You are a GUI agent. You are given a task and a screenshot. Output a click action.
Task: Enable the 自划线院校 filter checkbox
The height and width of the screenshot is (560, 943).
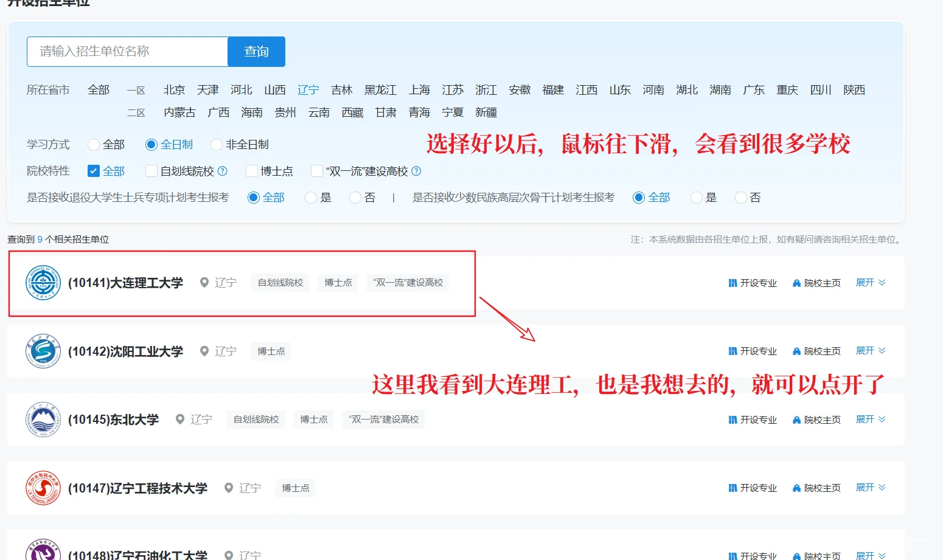pos(151,171)
